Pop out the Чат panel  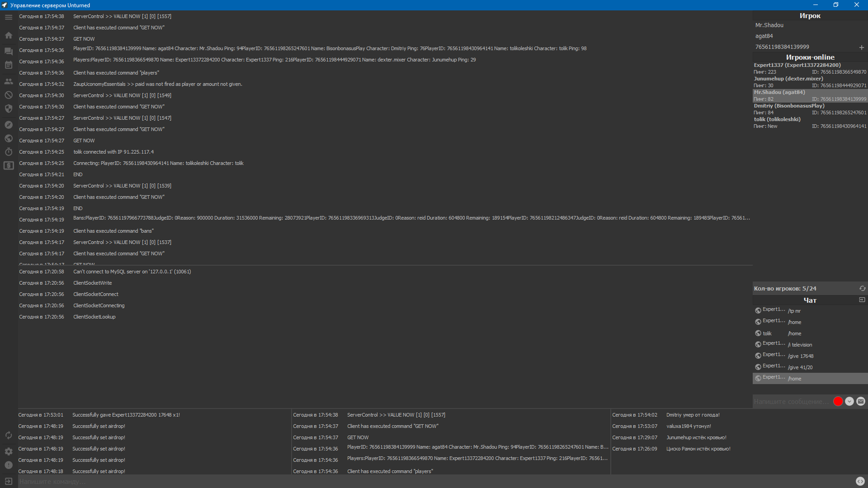point(862,300)
